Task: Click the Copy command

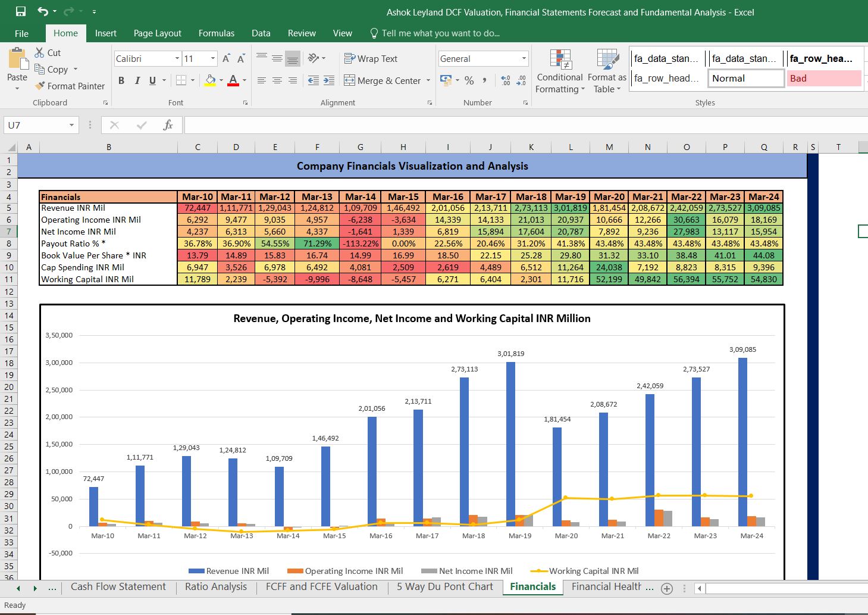Action: coord(51,69)
